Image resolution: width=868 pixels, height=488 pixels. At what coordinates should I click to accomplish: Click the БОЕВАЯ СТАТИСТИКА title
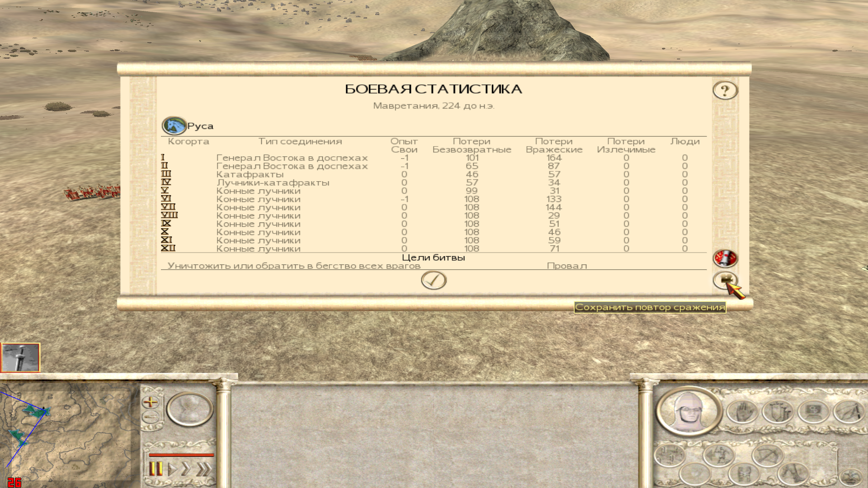(x=434, y=89)
